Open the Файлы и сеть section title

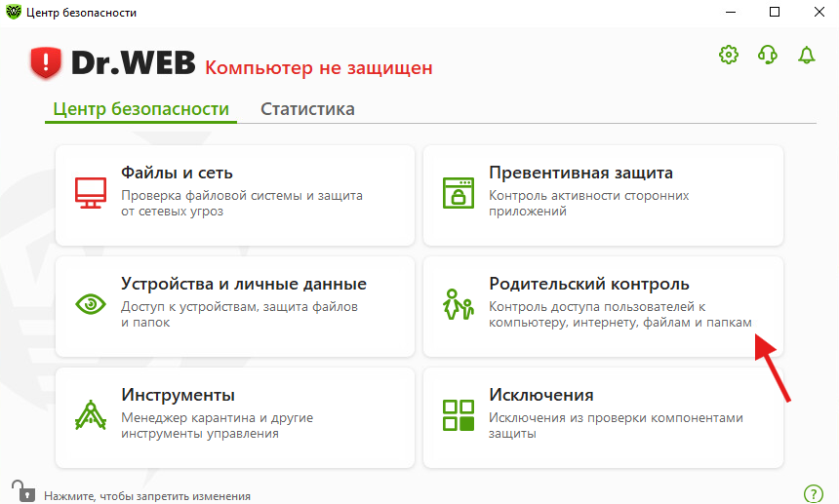click(x=177, y=173)
